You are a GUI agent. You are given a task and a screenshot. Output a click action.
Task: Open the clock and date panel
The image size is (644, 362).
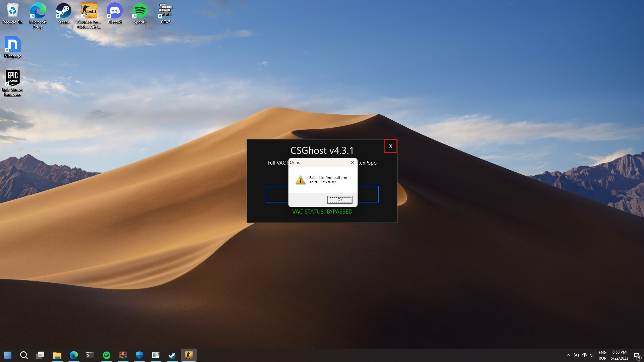619,355
